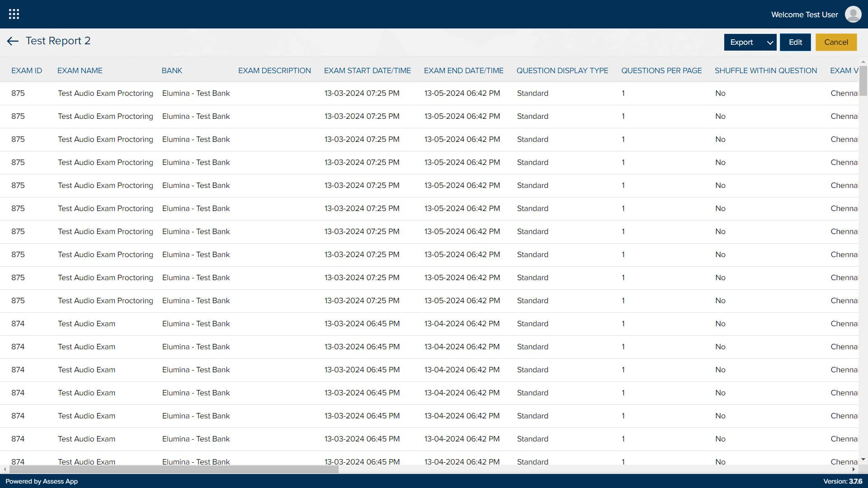The height and width of the screenshot is (488, 868).
Task: Open the app grid menu icon
Action: [14, 14]
